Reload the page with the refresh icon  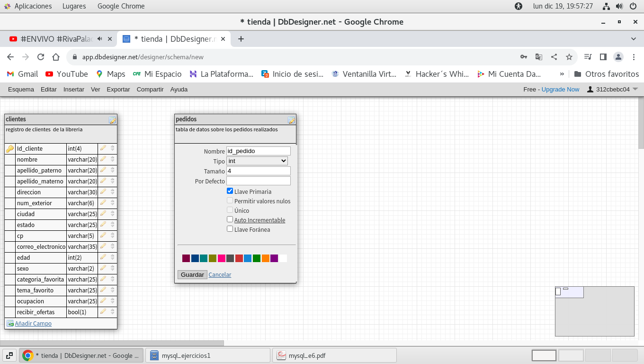click(x=41, y=57)
